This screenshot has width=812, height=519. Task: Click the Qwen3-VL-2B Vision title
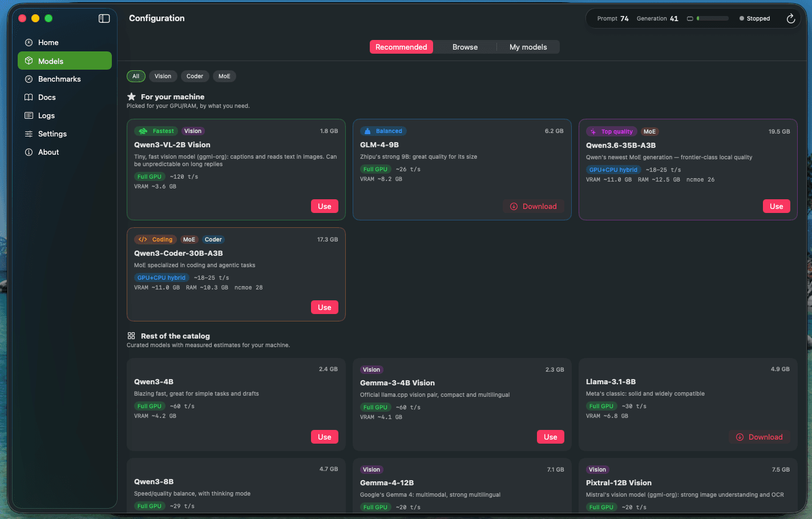click(172, 144)
